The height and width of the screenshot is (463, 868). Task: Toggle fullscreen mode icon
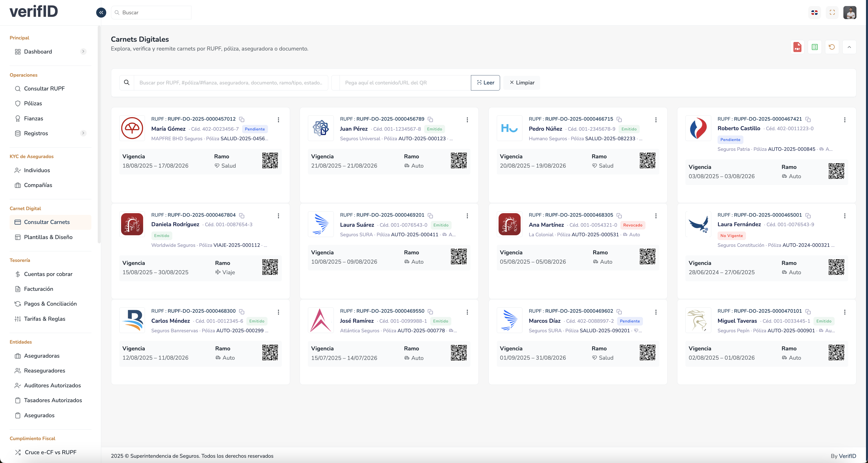(x=832, y=13)
